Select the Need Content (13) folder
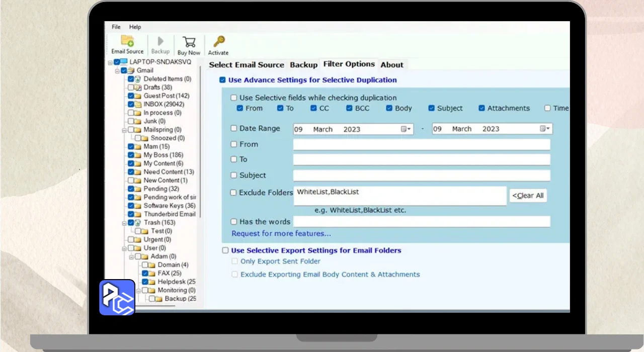This screenshot has width=644, height=352. click(x=169, y=172)
